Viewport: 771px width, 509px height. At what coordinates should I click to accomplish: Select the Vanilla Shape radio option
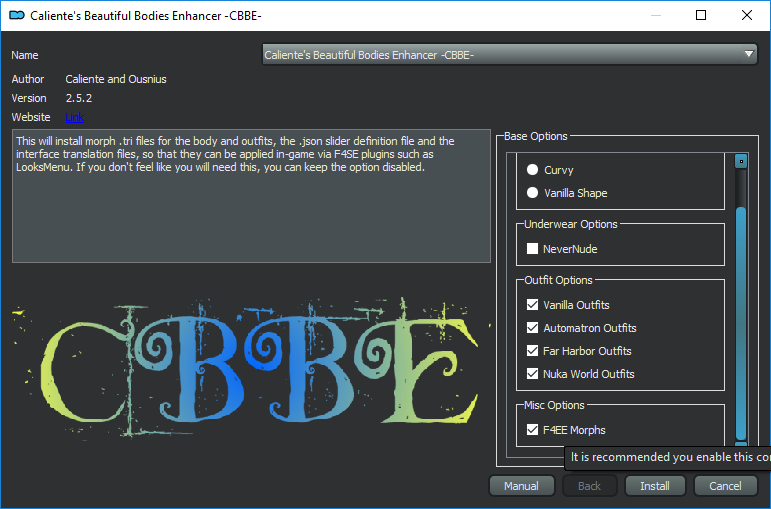coord(533,193)
